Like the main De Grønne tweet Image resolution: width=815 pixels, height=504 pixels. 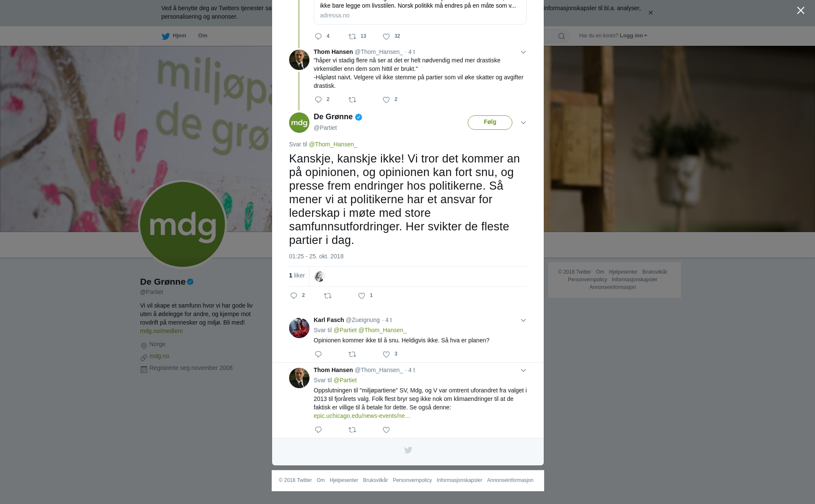(362, 296)
